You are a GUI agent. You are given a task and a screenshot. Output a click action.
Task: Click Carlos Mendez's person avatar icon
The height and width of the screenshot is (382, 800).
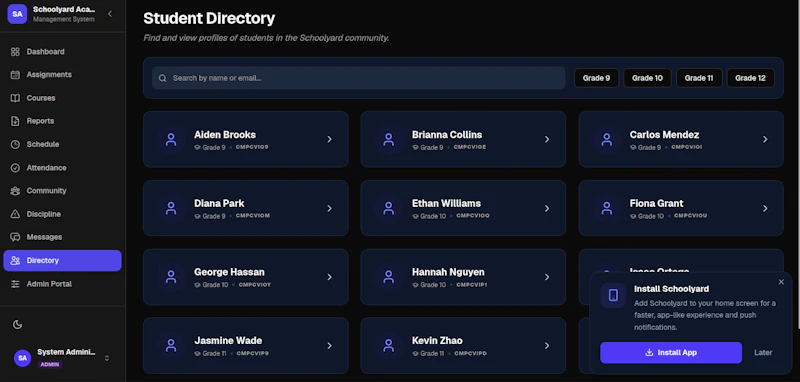(x=607, y=139)
